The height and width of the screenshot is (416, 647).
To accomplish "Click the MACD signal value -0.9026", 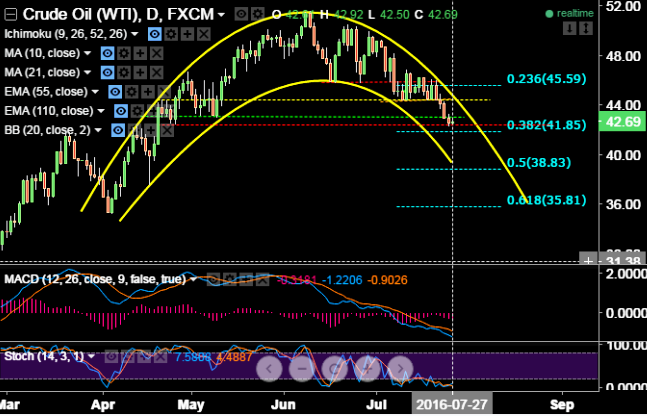I will 387,280.
